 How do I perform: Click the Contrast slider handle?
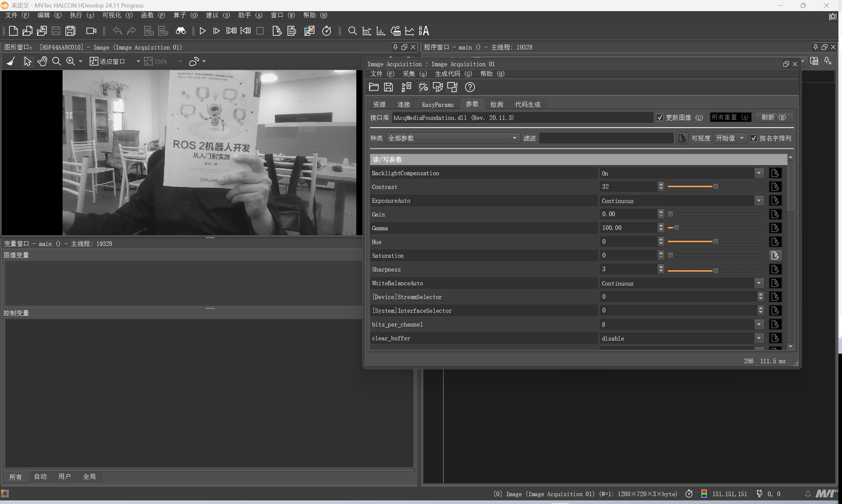[716, 187]
